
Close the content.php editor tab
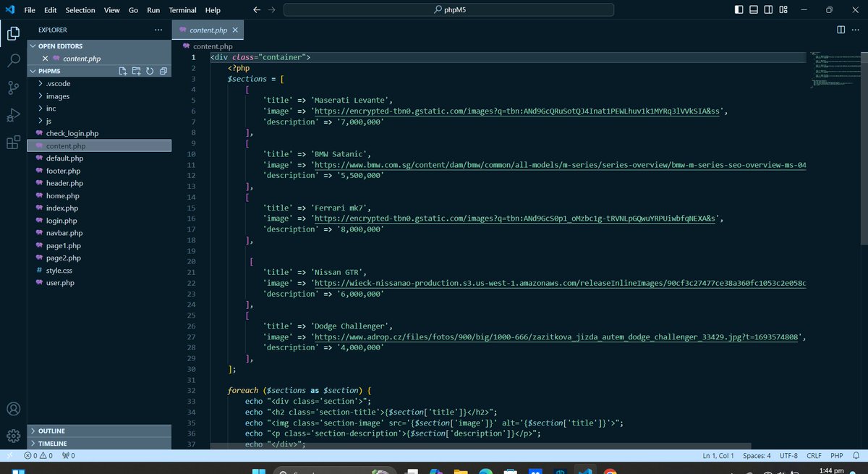click(234, 30)
